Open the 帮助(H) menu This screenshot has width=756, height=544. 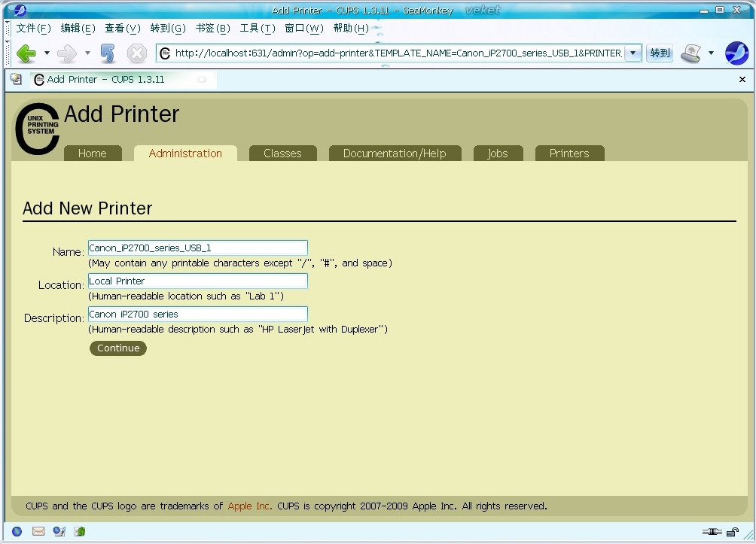tap(351, 29)
